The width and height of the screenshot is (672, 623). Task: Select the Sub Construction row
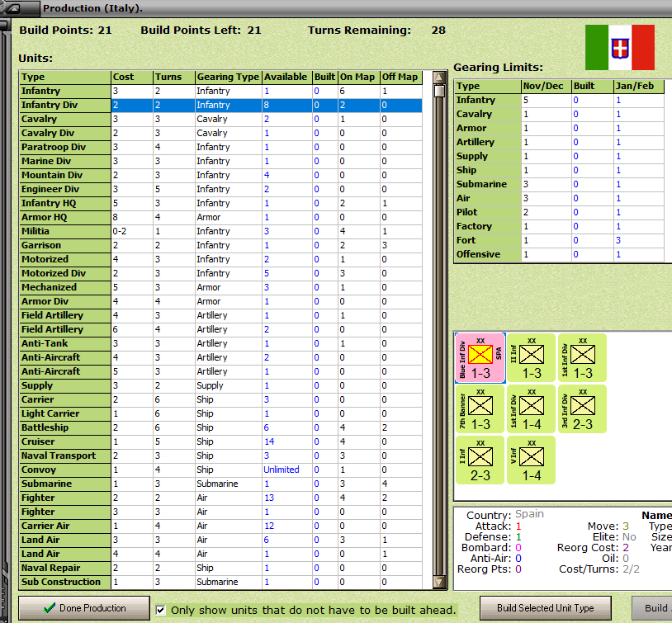click(221, 582)
